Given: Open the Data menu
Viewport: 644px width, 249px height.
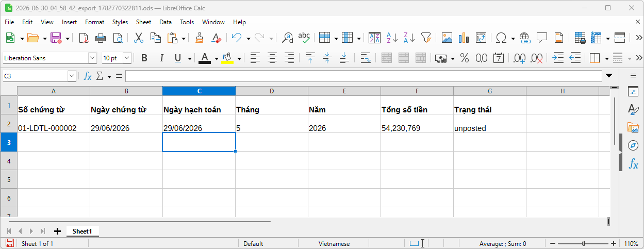Looking at the screenshot, I should 165,22.
